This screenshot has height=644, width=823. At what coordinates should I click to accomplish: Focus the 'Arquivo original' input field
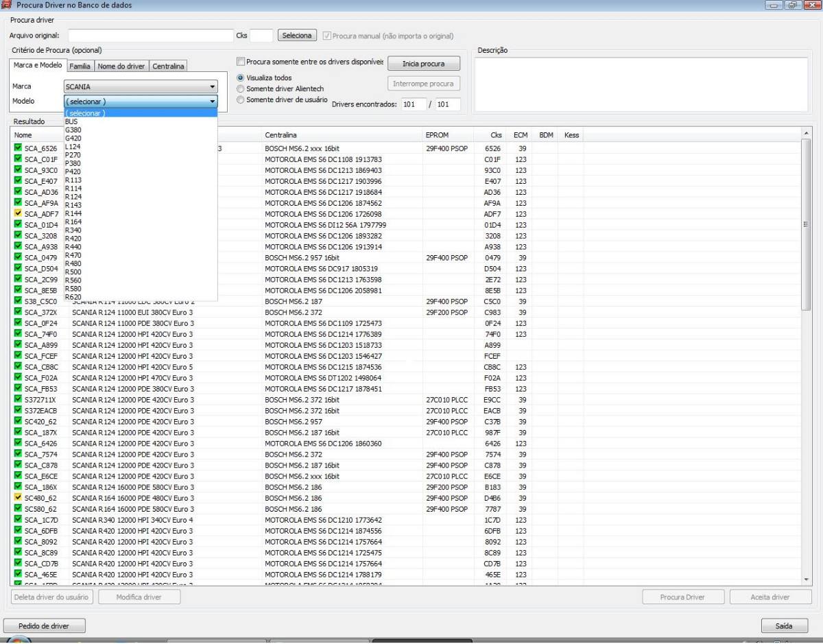point(151,36)
